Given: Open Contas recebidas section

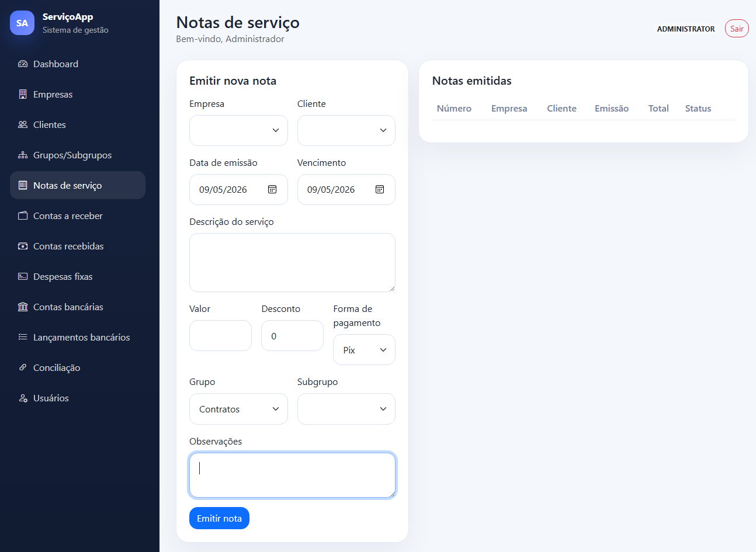Looking at the screenshot, I should pyautogui.click(x=78, y=246).
